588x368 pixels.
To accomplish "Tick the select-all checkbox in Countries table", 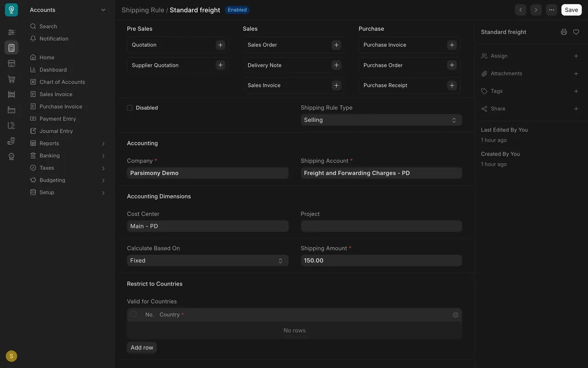I will coord(134,314).
